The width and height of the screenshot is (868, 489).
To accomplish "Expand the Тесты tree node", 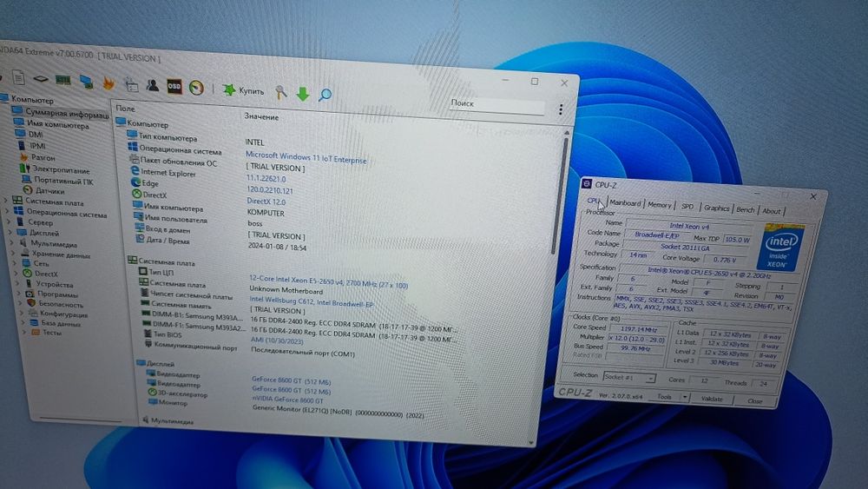I will (23, 333).
